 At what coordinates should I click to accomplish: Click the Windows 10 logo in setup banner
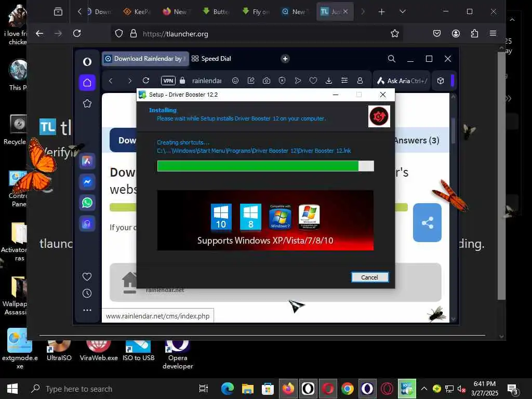221,217
